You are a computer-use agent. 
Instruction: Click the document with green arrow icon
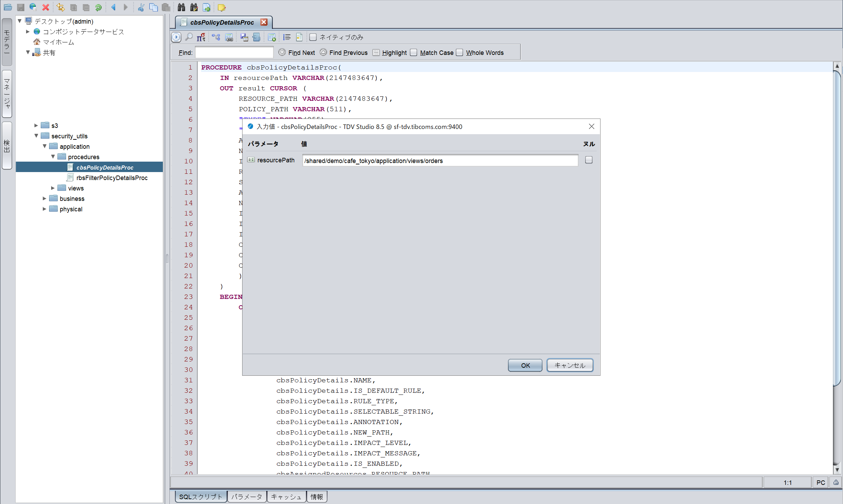click(207, 7)
